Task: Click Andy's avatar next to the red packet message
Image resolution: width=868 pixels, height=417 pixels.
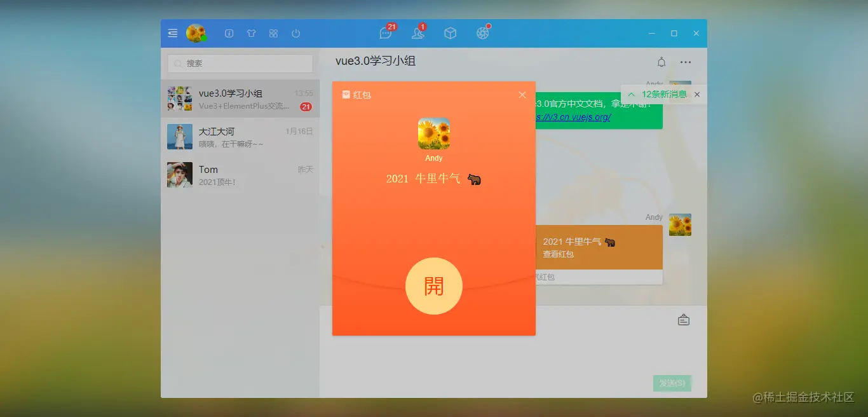Action: pos(680,225)
